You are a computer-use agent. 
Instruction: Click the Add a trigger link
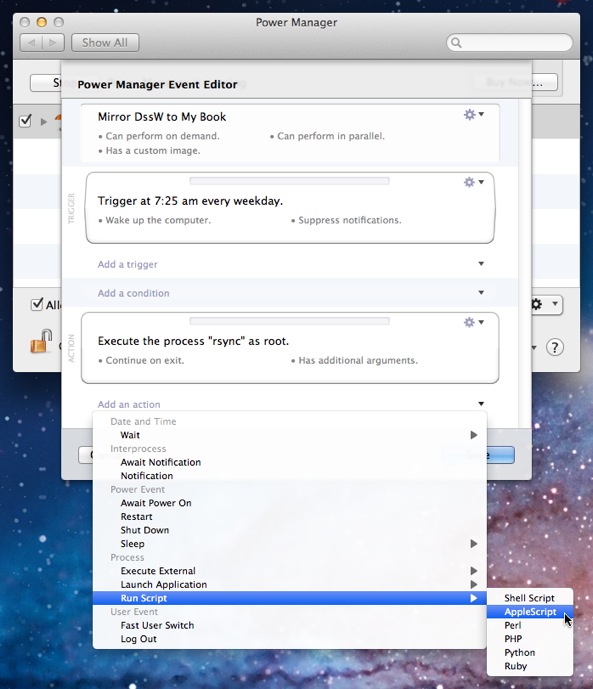click(127, 264)
